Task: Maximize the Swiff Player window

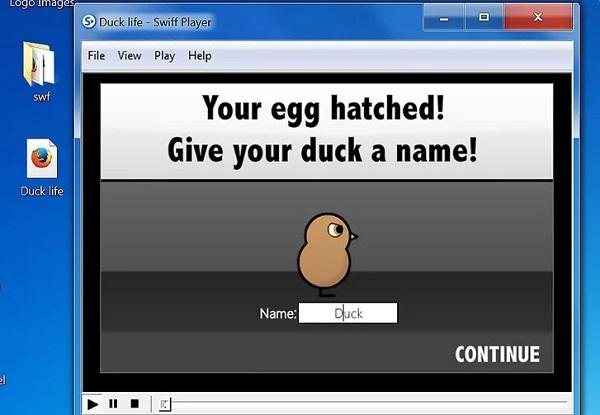Action: (484, 18)
